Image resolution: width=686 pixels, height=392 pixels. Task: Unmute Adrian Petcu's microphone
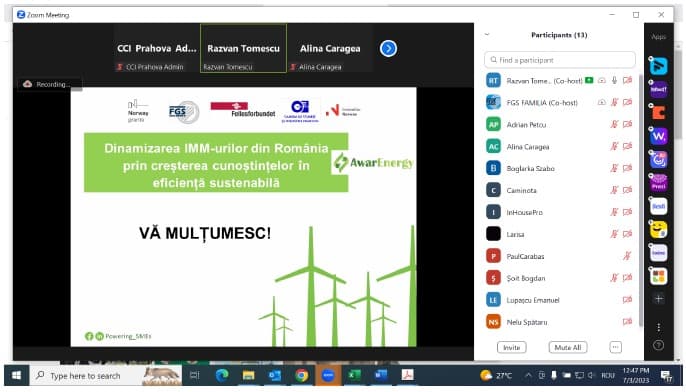click(x=614, y=124)
